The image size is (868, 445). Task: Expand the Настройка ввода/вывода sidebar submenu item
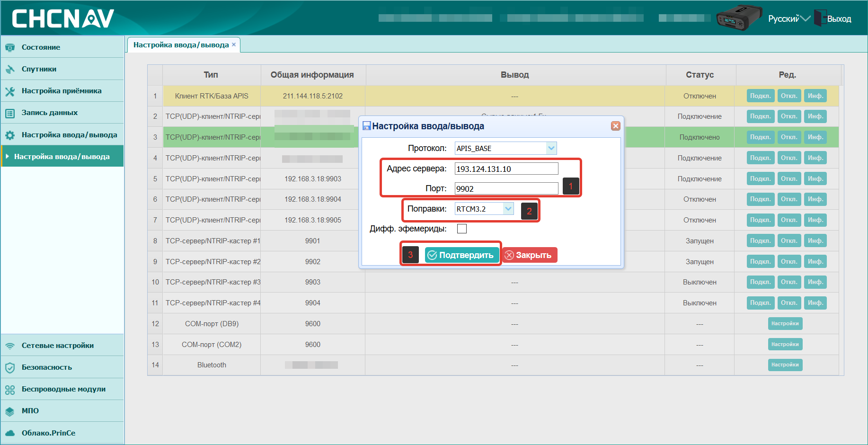(x=62, y=157)
